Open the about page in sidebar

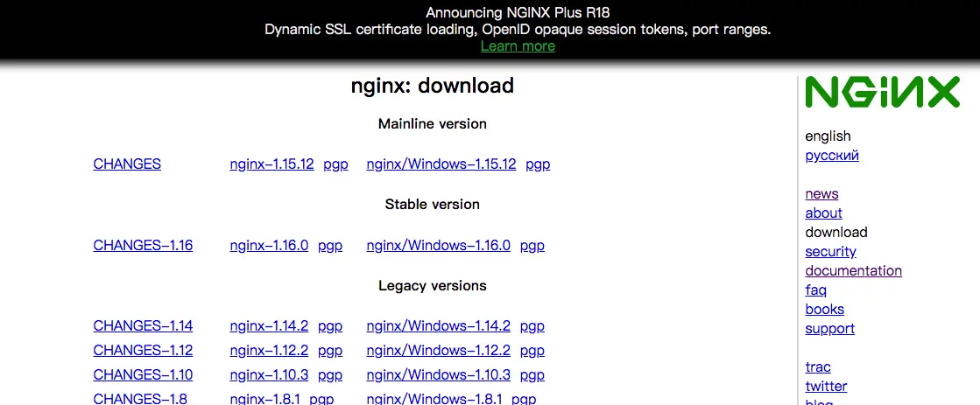pos(824,213)
